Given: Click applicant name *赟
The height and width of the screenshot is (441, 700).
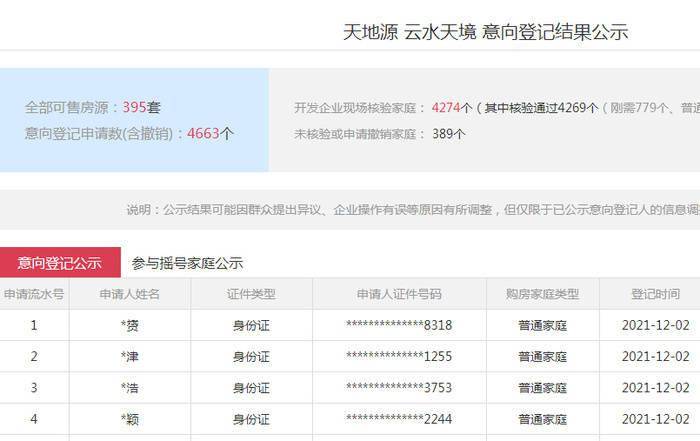Looking at the screenshot, I should [x=129, y=326].
